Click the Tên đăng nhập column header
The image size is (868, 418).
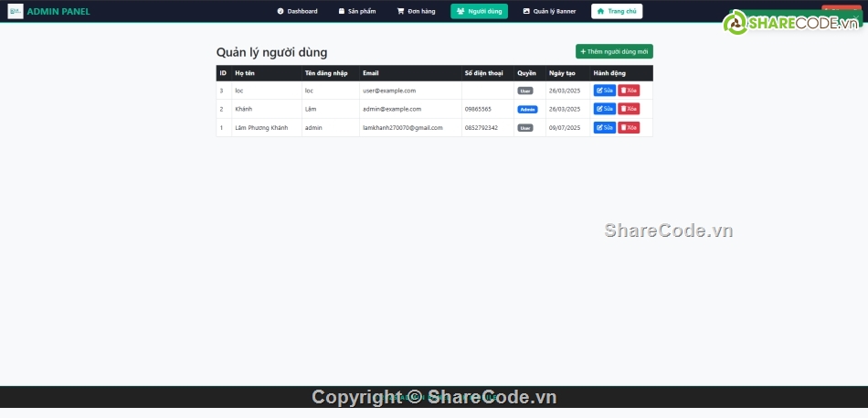click(x=326, y=73)
